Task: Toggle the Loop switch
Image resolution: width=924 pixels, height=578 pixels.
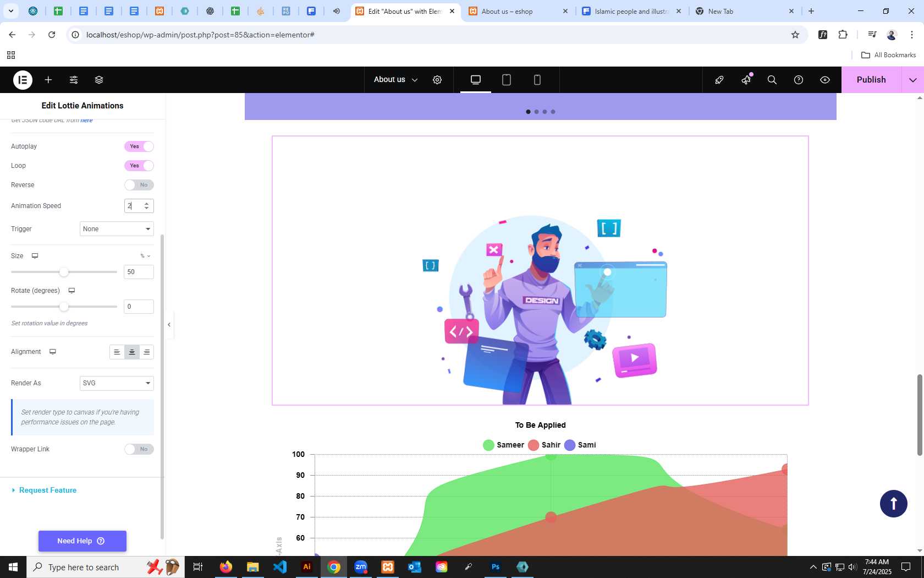Action: pos(139,166)
